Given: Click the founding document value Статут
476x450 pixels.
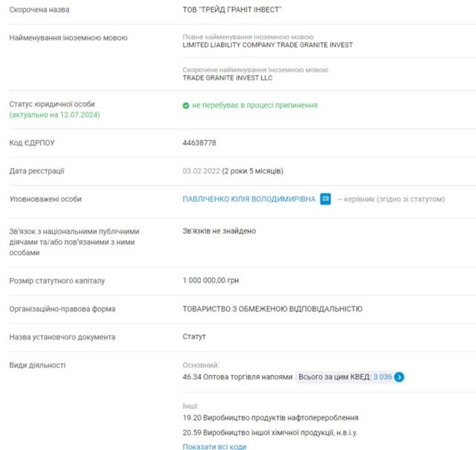Looking at the screenshot, I should click(x=194, y=337).
